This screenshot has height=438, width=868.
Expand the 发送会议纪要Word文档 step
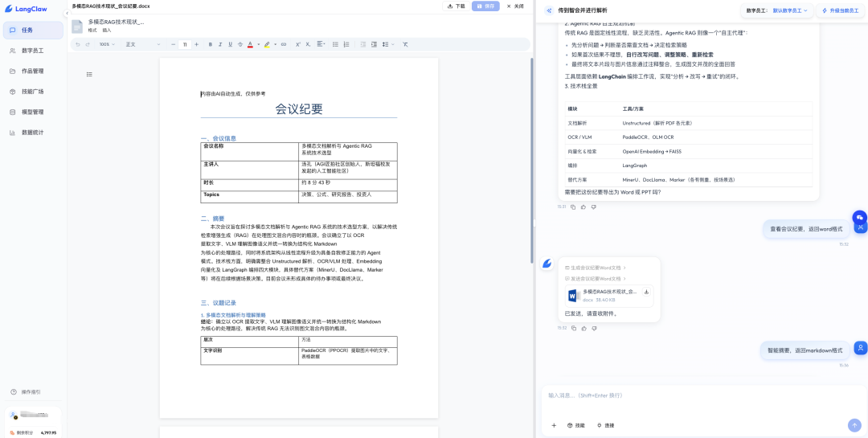point(596,279)
